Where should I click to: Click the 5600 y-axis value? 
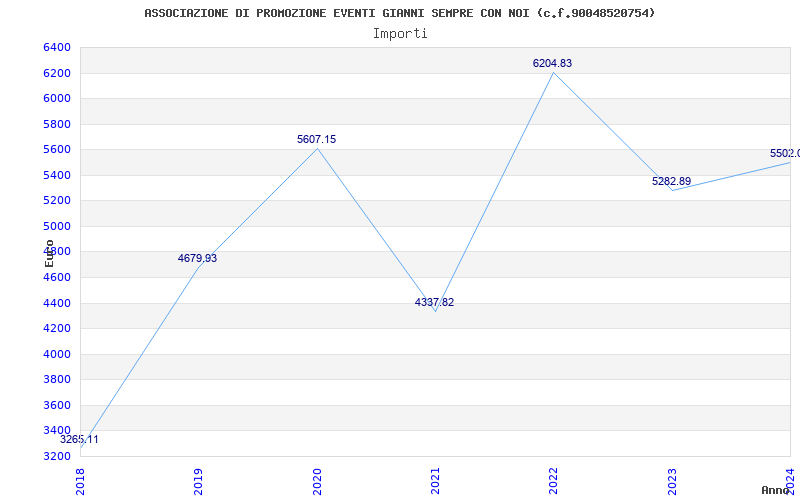pyautogui.click(x=57, y=149)
